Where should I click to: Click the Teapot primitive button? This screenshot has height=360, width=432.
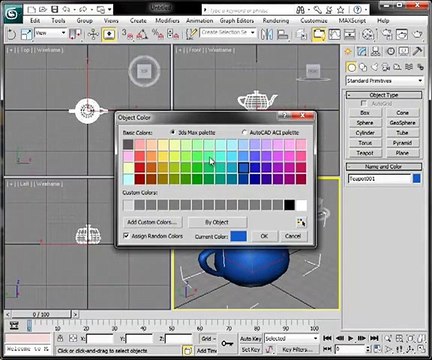pyautogui.click(x=365, y=153)
